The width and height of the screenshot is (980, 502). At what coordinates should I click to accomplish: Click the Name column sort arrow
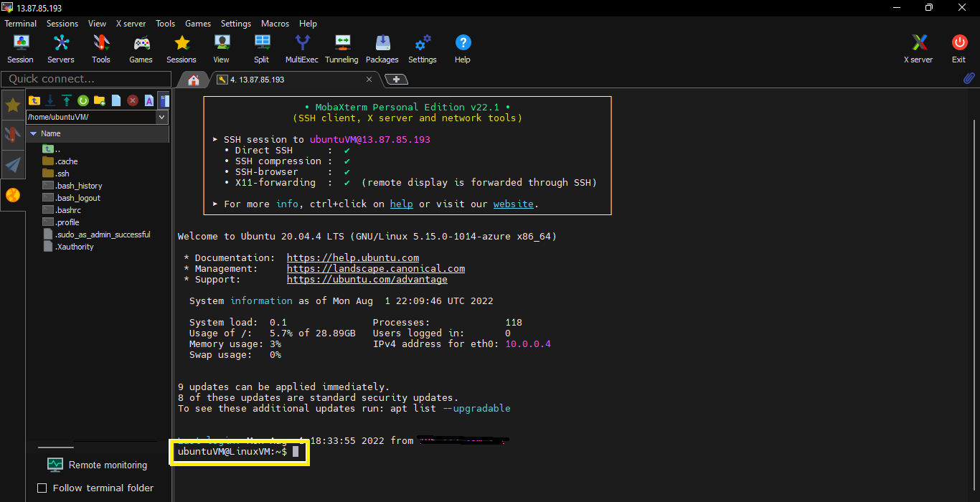click(x=33, y=133)
